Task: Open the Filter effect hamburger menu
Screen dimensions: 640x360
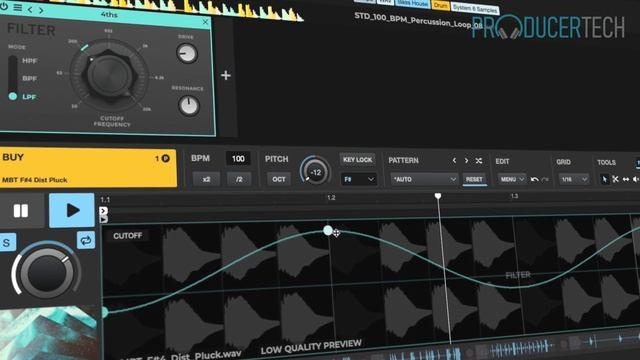Action: [18, 8]
